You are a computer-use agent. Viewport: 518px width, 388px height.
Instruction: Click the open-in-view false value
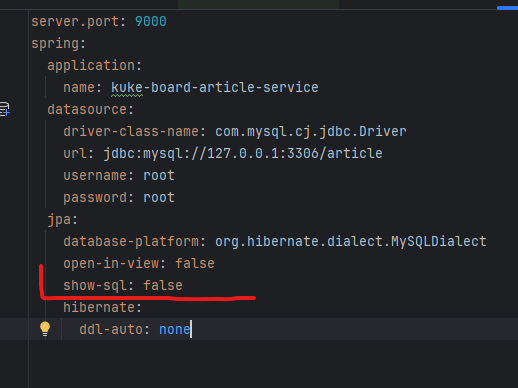click(x=195, y=264)
